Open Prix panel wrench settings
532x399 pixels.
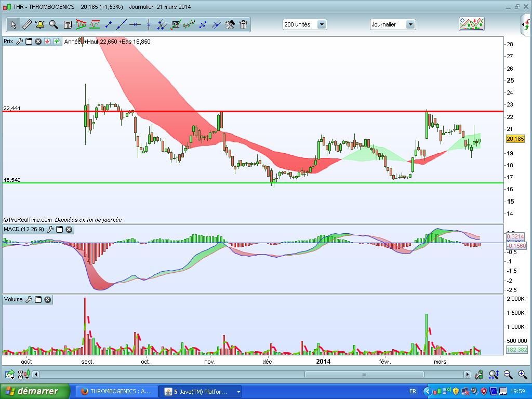pyautogui.click(x=19, y=42)
